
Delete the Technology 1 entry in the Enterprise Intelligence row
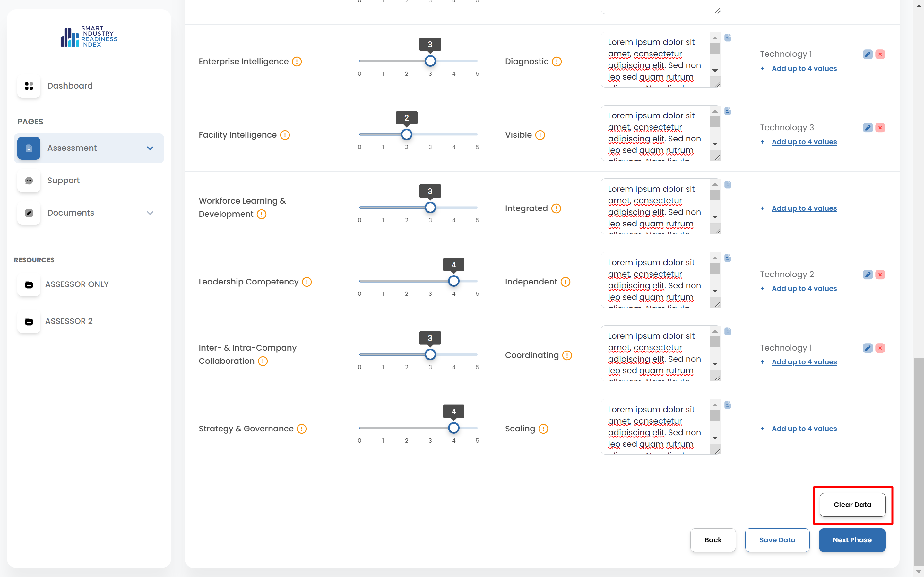(880, 54)
